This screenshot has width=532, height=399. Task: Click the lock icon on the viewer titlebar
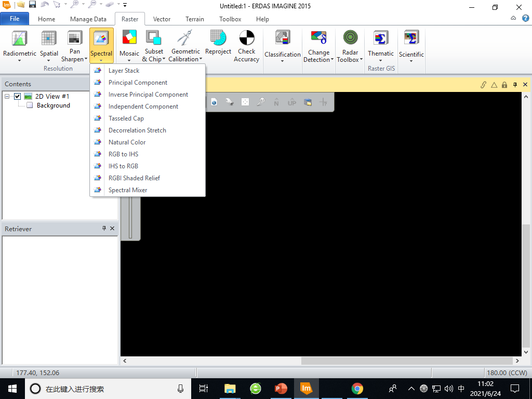click(x=503, y=84)
